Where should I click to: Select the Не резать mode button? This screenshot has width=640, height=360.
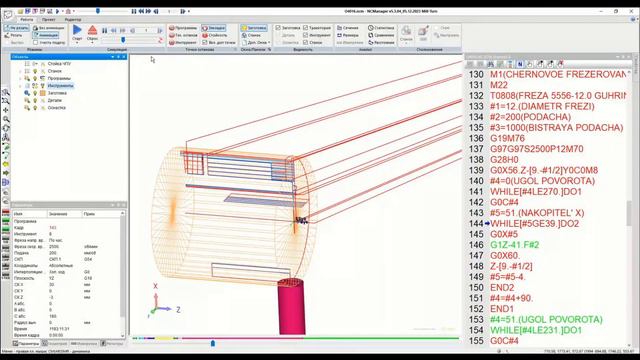16,28
